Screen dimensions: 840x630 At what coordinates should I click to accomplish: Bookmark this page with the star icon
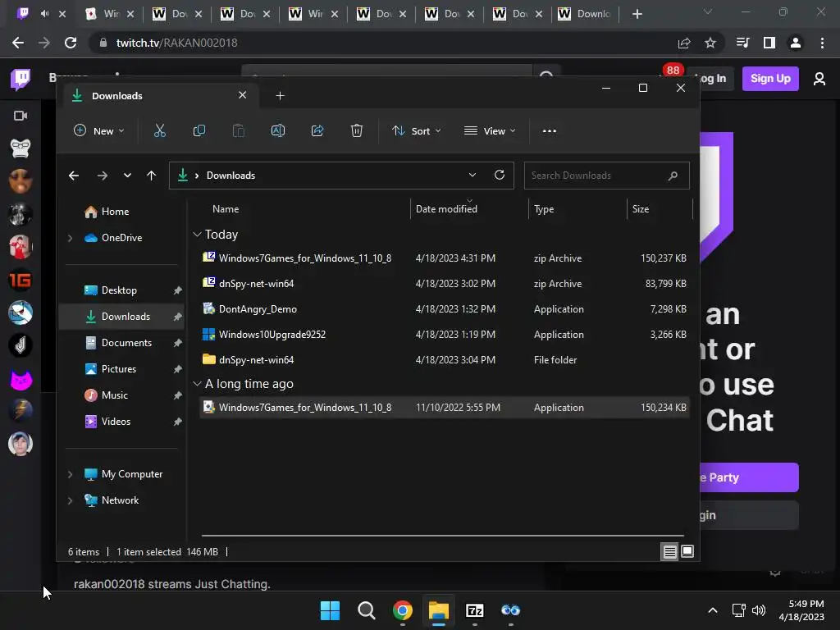click(x=710, y=43)
